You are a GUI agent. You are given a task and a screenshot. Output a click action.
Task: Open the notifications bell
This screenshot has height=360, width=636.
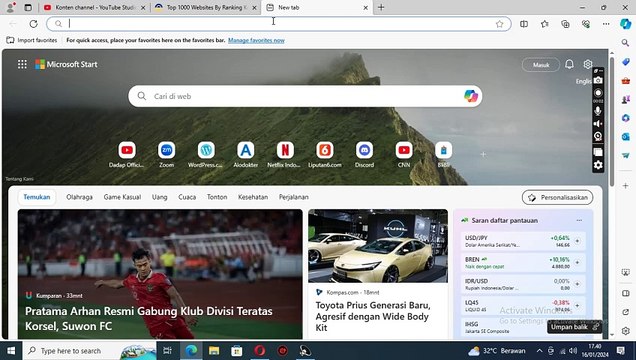point(569,64)
